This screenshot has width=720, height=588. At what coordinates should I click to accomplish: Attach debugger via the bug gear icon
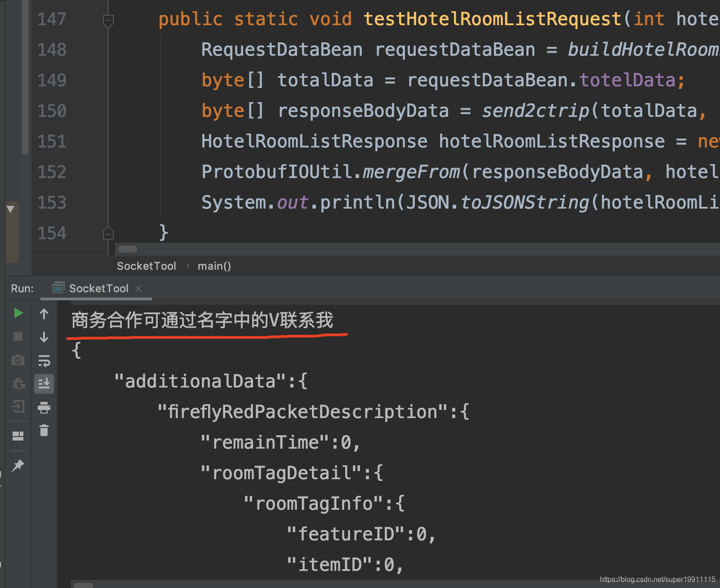18,383
